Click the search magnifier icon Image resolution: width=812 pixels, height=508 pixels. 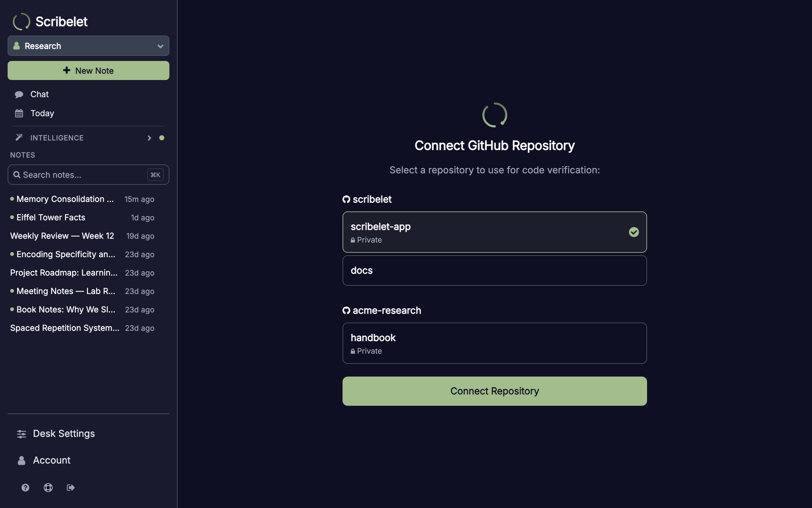pos(17,175)
